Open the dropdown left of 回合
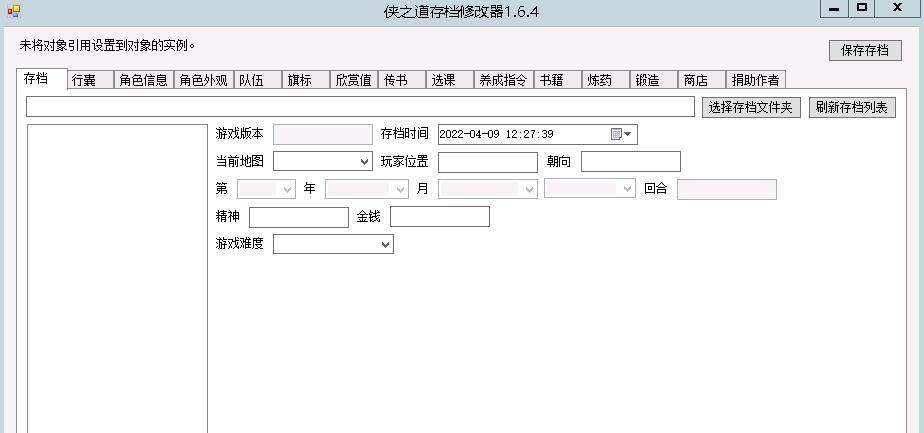 590,189
